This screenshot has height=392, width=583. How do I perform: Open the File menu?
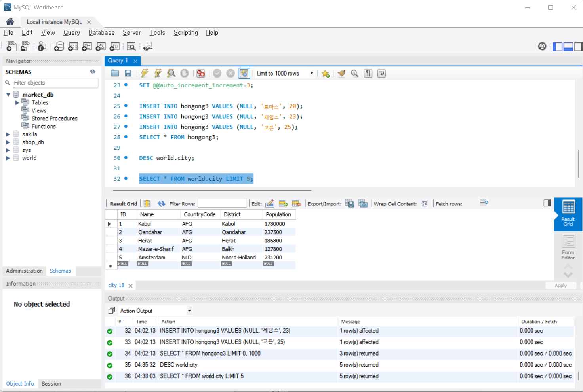click(x=8, y=33)
